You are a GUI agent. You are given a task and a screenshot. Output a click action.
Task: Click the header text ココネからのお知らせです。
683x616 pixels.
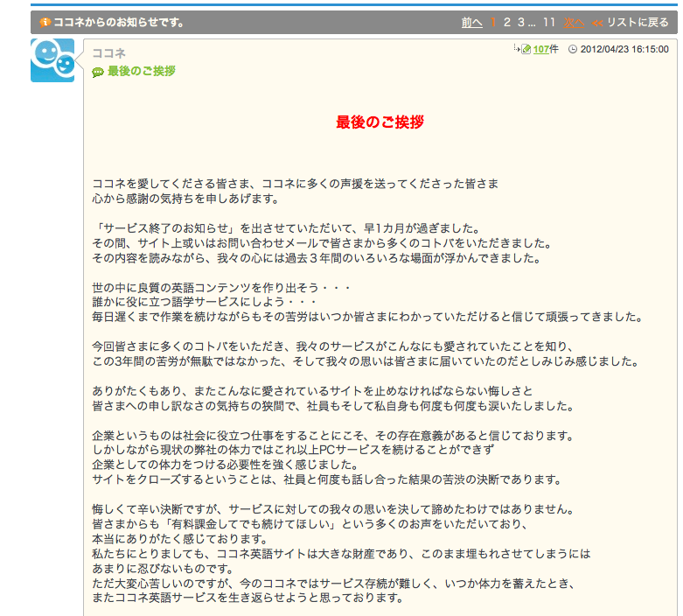pyautogui.click(x=119, y=22)
